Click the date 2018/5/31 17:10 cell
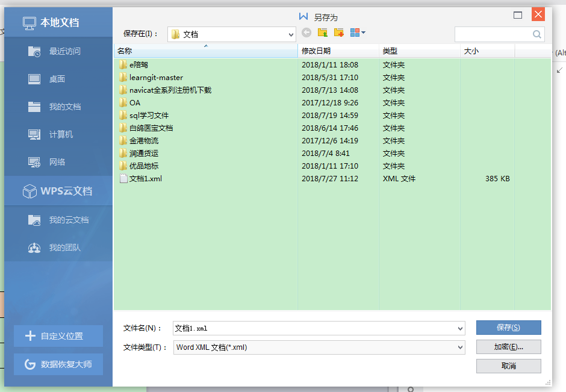Viewport: 566px width, 392px height. pyautogui.click(x=330, y=78)
